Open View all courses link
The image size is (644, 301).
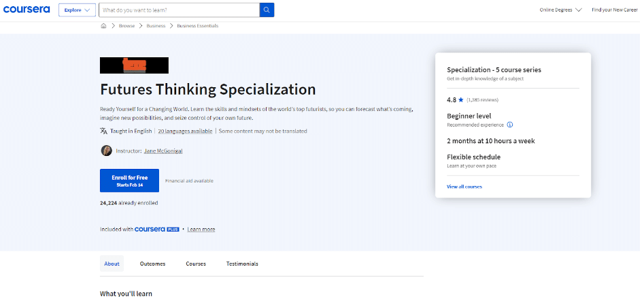[464, 187]
